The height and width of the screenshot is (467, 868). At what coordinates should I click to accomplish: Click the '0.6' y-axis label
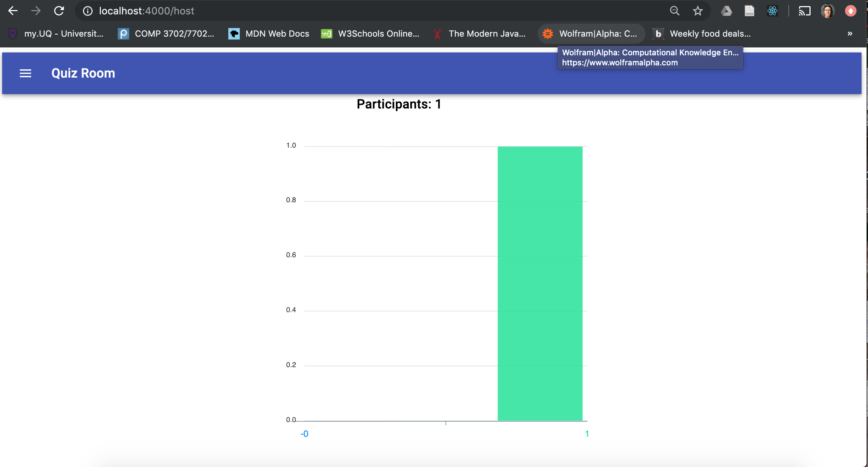(291, 255)
